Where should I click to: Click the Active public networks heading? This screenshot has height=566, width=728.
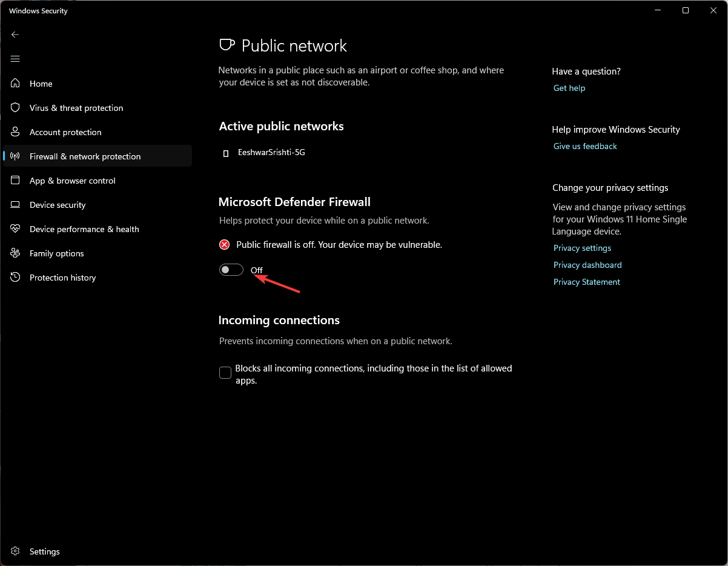282,126
